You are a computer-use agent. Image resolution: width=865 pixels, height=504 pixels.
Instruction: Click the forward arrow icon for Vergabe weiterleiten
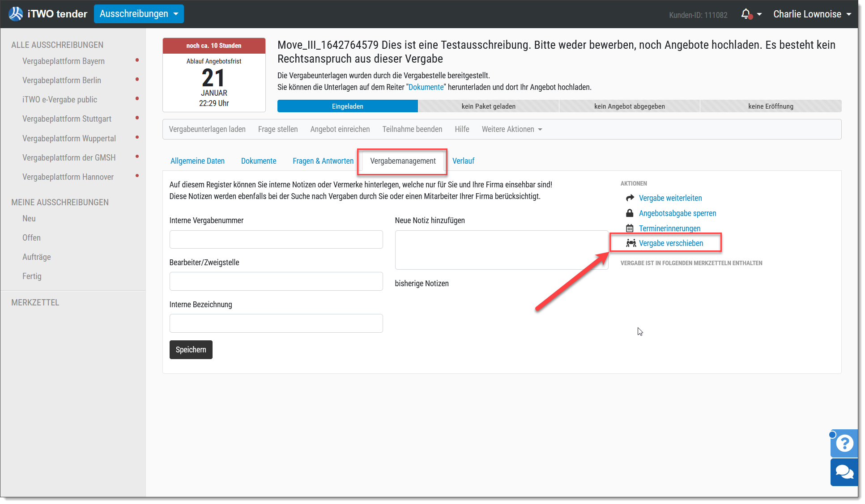click(630, 198)
